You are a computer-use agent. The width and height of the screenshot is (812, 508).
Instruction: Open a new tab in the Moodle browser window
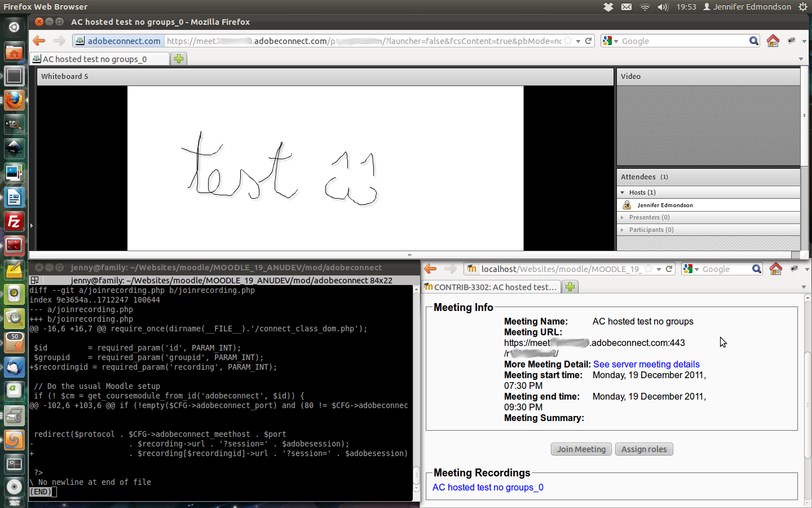click(570, 287)
